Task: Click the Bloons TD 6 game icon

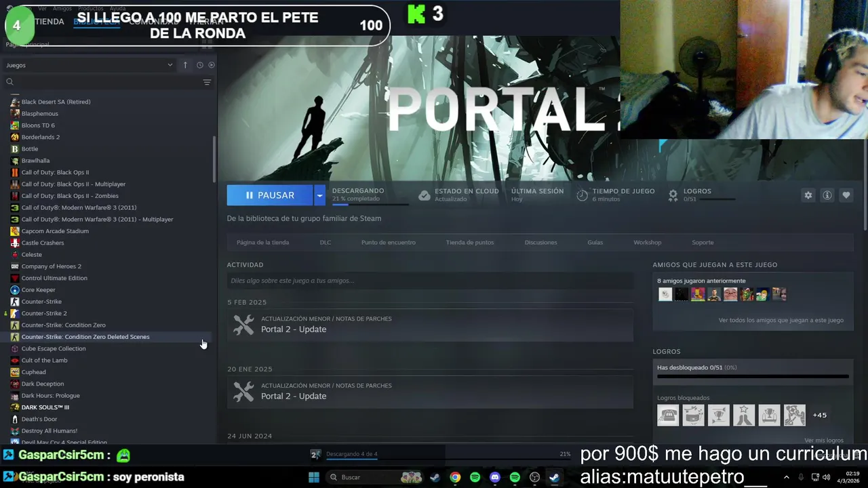Action: click(x=15, y=125)
